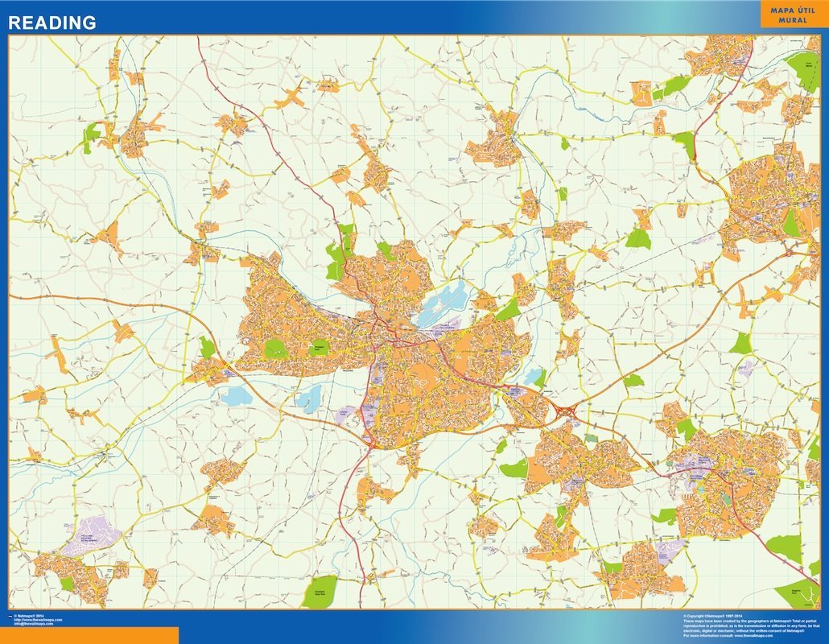
Task: Select the MAPA ÚTIL MURAL badge
Action: point(792,14)
